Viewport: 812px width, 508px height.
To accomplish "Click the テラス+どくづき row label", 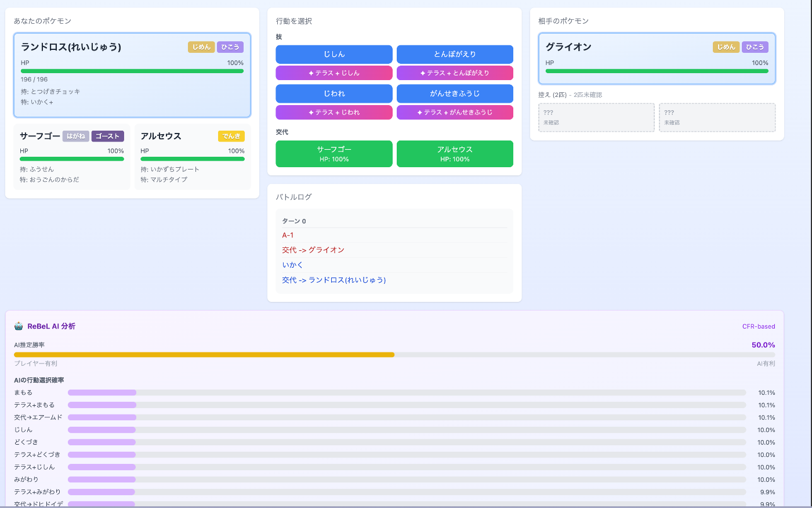I will [x=37, y=455].
